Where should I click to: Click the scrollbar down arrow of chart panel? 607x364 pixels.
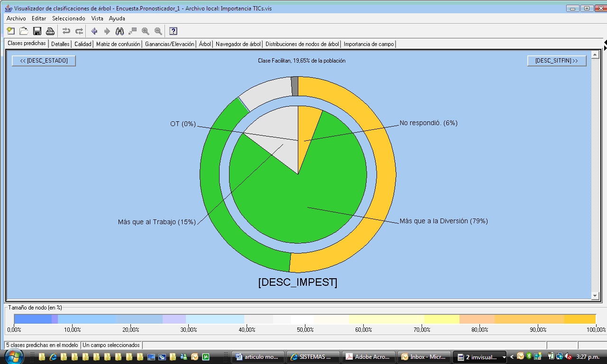(x=595, y=296)
